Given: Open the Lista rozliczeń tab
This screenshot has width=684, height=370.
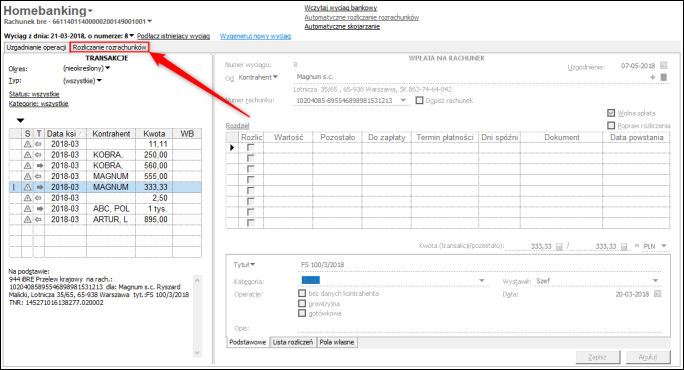Looking at the screenshot, I should tap(293, 343).
